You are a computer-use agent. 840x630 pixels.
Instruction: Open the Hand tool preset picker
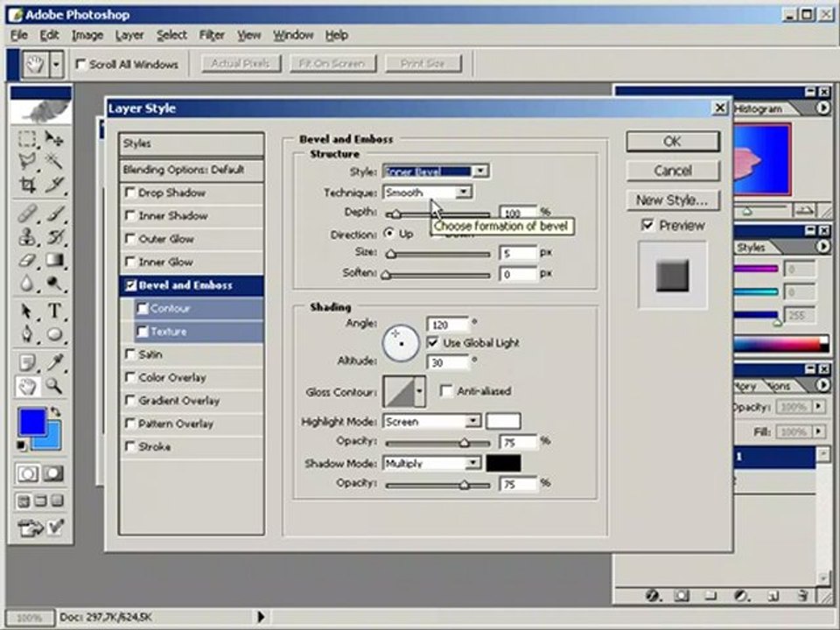coord(56,65)
